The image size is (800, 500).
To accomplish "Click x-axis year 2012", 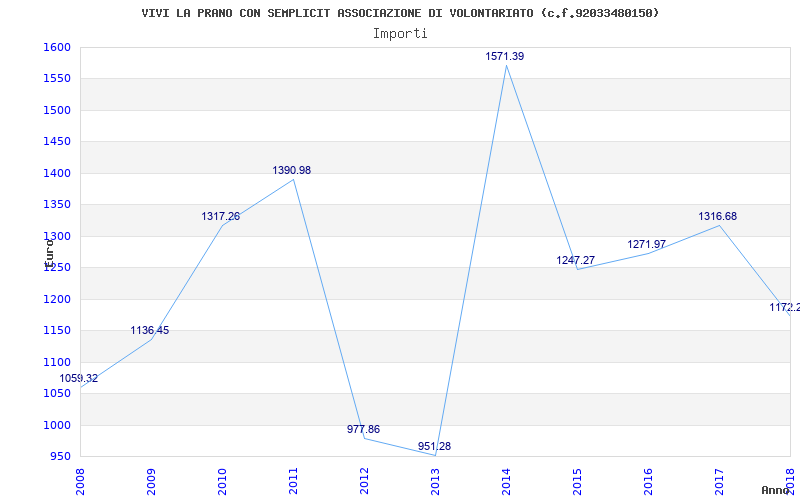I will 364,482.
